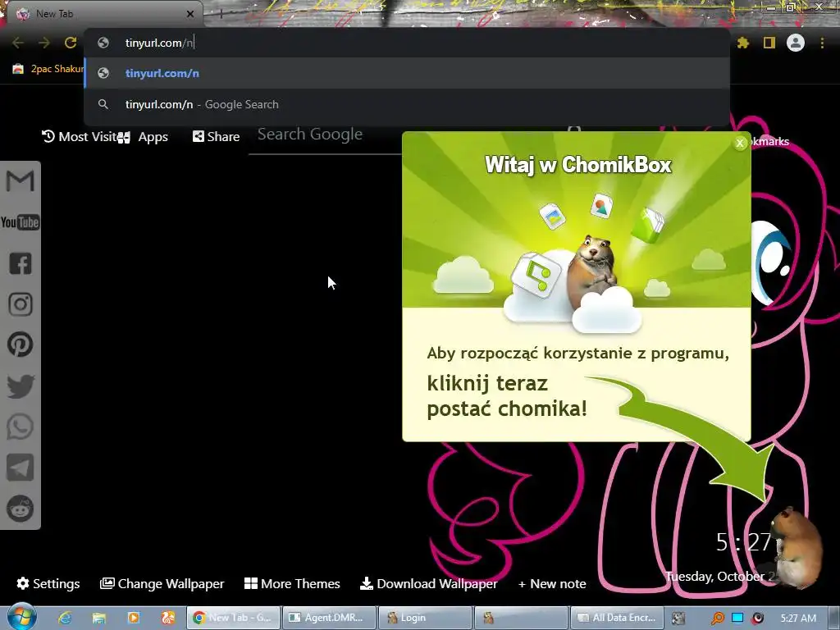The width and height of the screenshot is (840, 630).
Task: Switch to All Data Encr... taskbar window
Action: click(617, 618)
